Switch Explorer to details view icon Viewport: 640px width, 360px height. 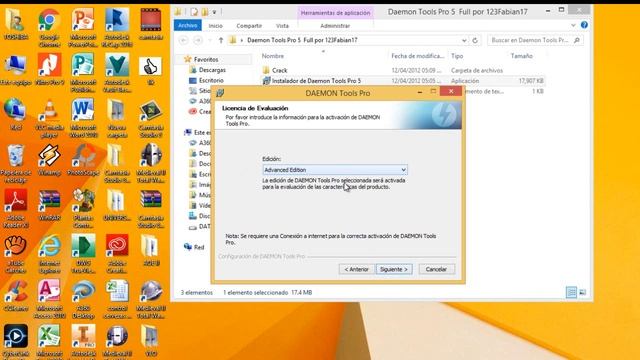coord(571,292)
